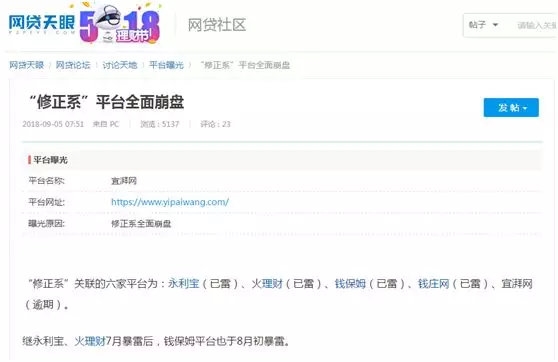Open the 火理财 link in six-platform list
The image size is (558, 362).
267,283
